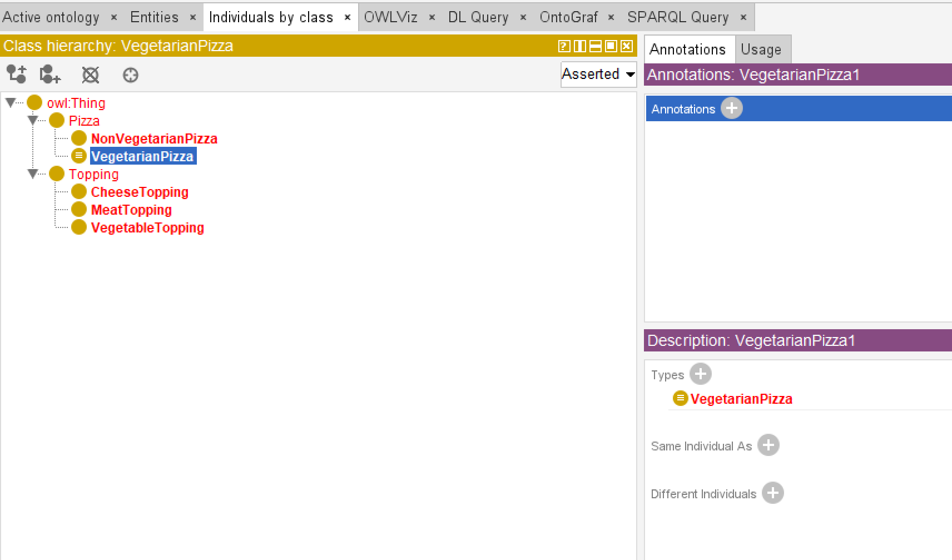
Task: Select Topping in the class tree
Action: pyautogui.click(x=93, y=174)
